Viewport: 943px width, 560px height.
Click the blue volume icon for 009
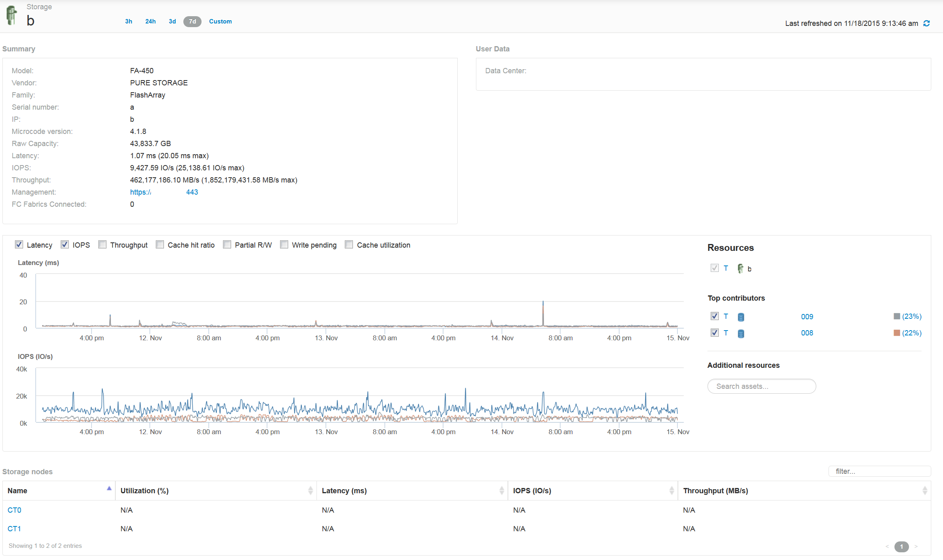coord(741,317)
